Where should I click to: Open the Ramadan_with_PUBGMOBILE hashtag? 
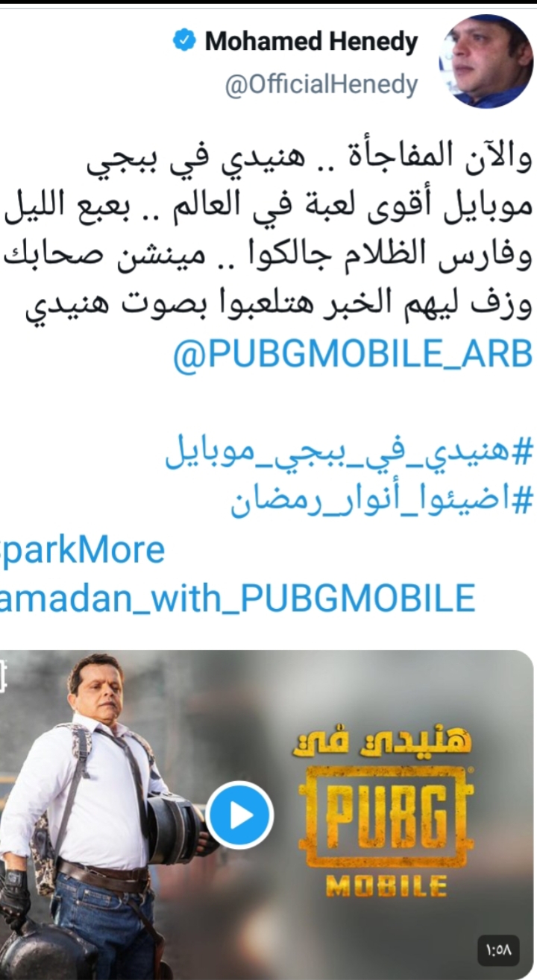point(237,598)
